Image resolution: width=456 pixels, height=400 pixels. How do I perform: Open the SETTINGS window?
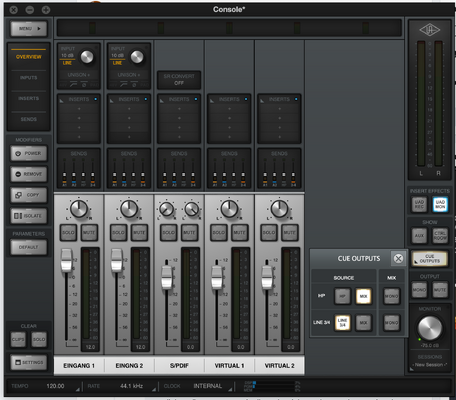pyautogui.click(x=29, y=362)
